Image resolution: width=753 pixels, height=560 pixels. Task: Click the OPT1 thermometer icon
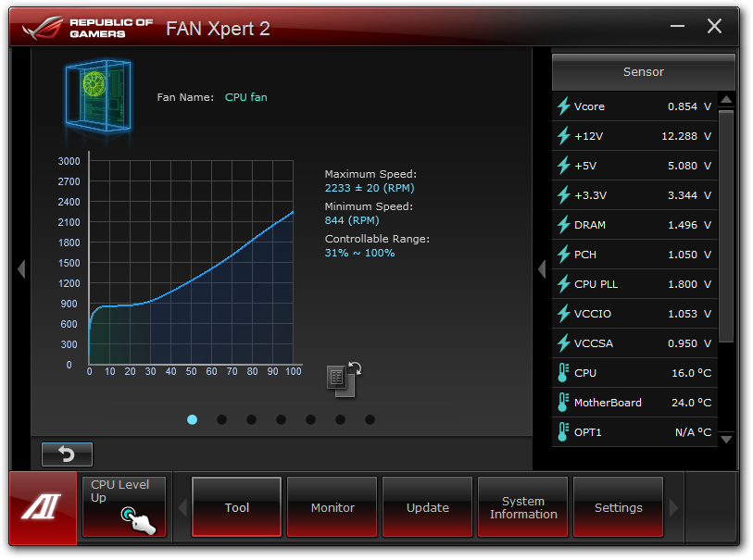[x=563, y=432]
